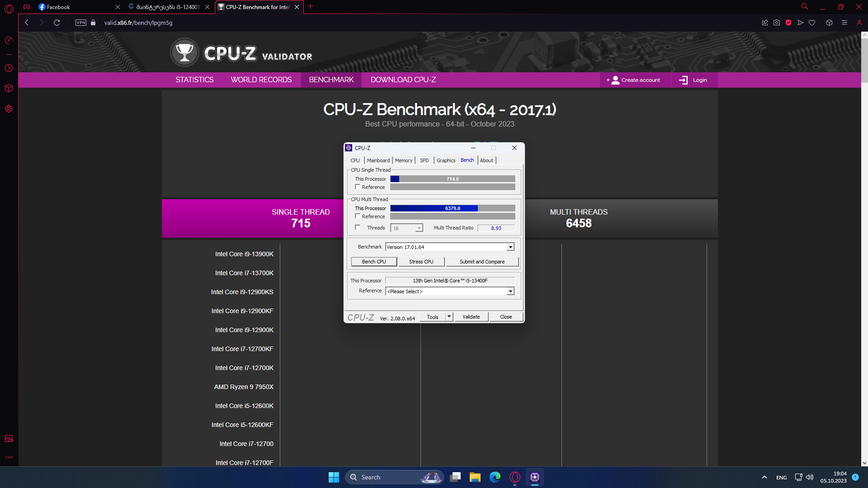Open the Reference Please Select dropdown

tap(510, 291)
